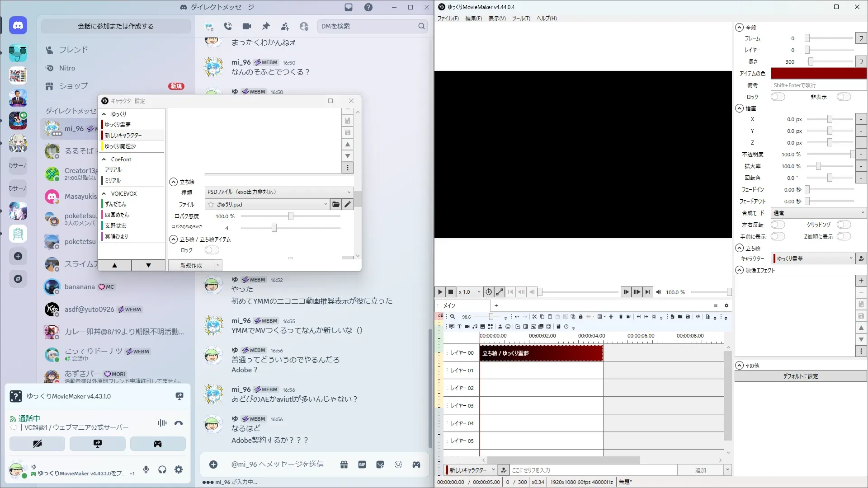Collapse the VOICEVOX character group

tap(104, 193)
